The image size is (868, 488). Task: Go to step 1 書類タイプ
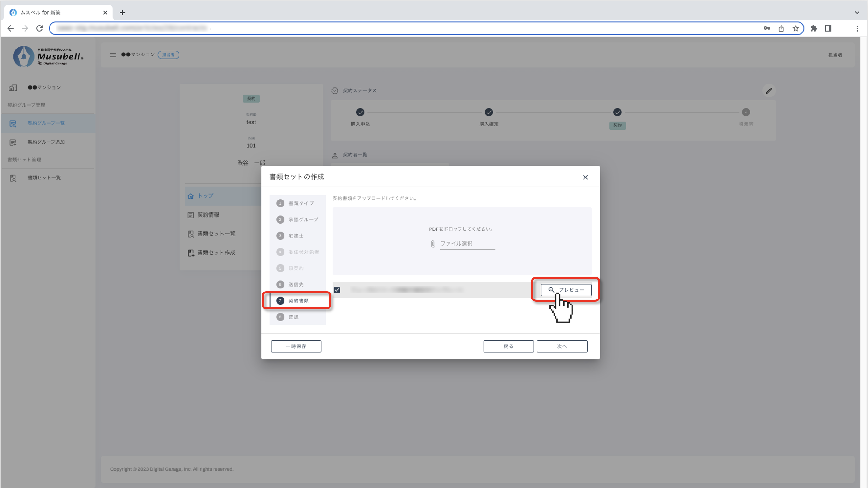pos(301,203)
